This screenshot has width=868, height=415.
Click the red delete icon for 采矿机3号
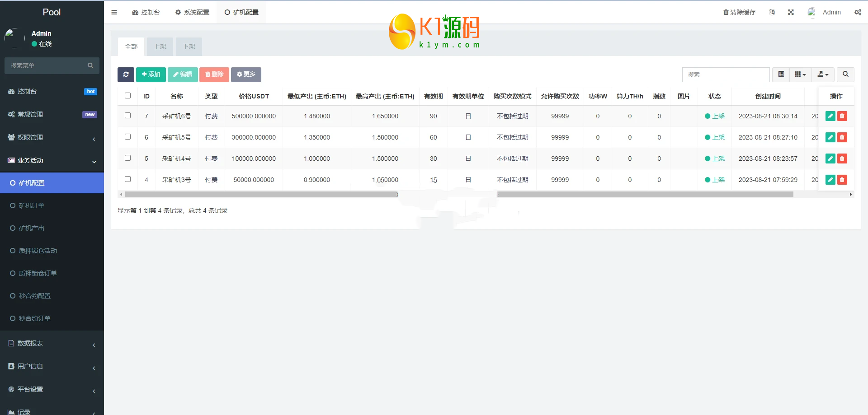(x=842, y=180)
